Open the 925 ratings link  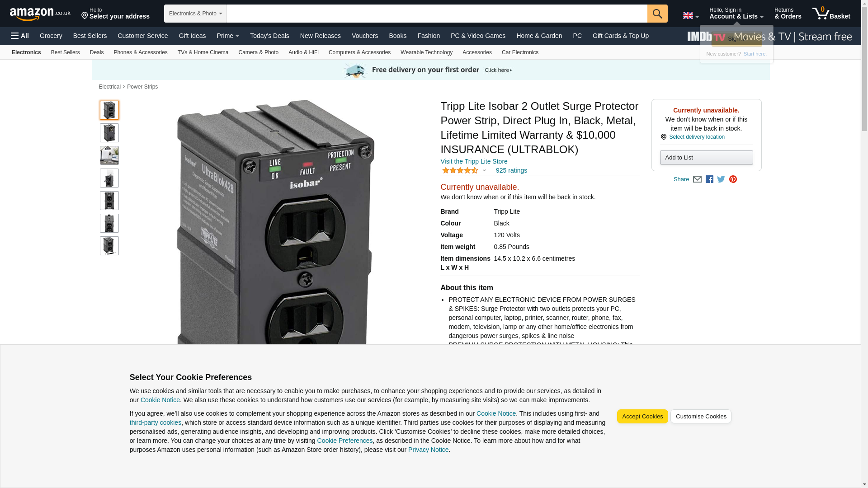pyautogui.click(x=511, y=171)
